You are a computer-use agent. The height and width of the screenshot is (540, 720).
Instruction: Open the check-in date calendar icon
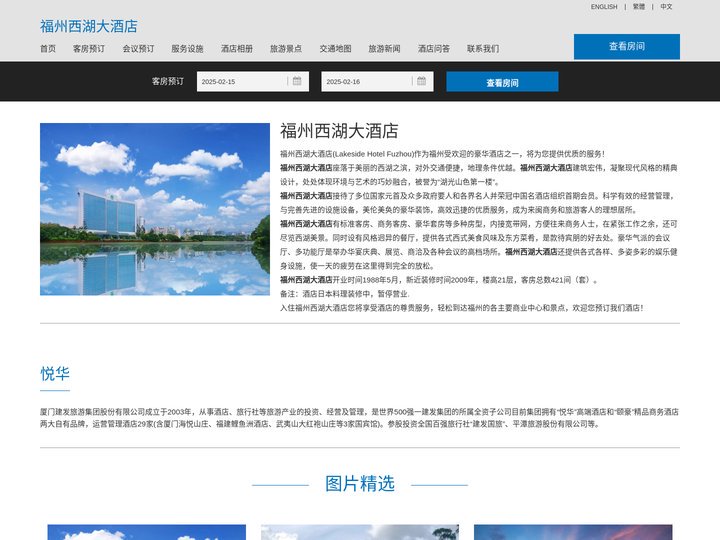[x=297, y=81]
